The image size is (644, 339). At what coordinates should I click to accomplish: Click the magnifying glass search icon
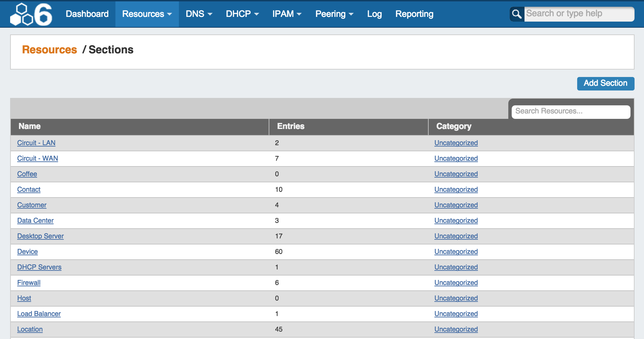[516, 14]
